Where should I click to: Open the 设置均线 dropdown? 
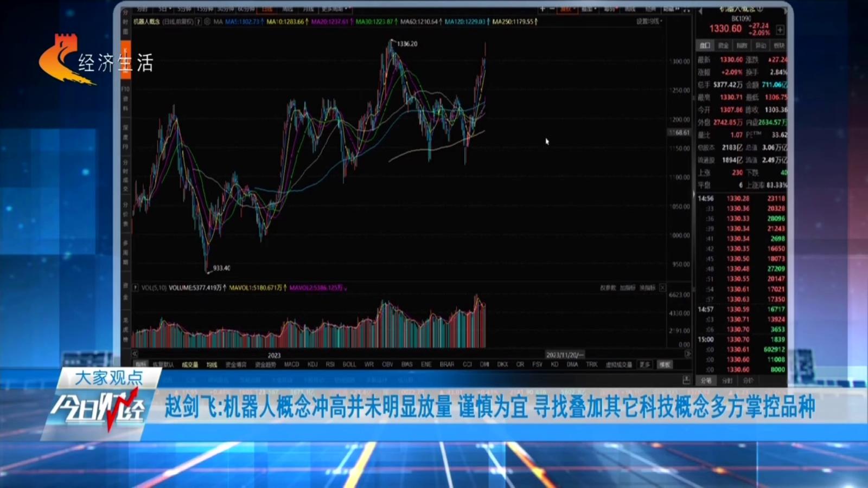pos(649,22)
